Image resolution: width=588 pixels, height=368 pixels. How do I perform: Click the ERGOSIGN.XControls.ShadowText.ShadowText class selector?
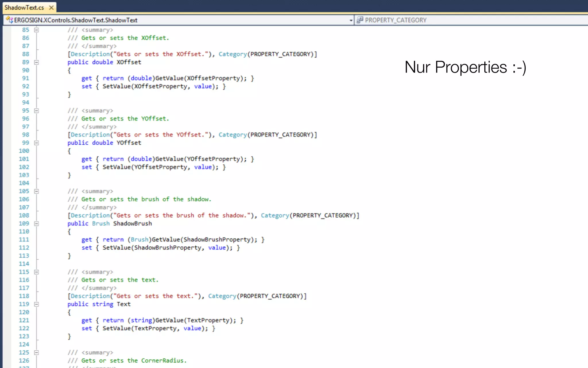click(179, 20)
